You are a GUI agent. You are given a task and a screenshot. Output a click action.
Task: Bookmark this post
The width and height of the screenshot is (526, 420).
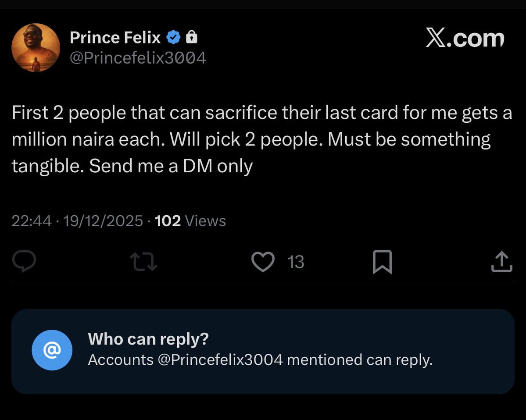(382, 262)
